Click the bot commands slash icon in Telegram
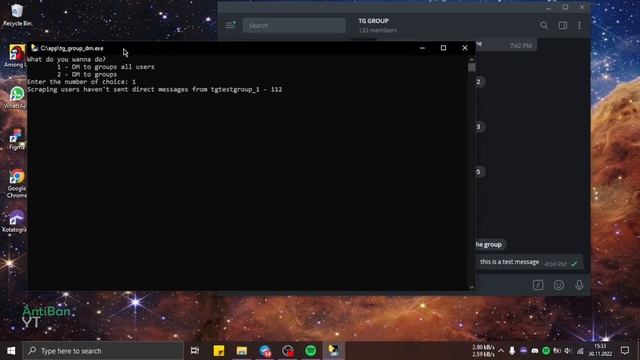 point(538,285)
